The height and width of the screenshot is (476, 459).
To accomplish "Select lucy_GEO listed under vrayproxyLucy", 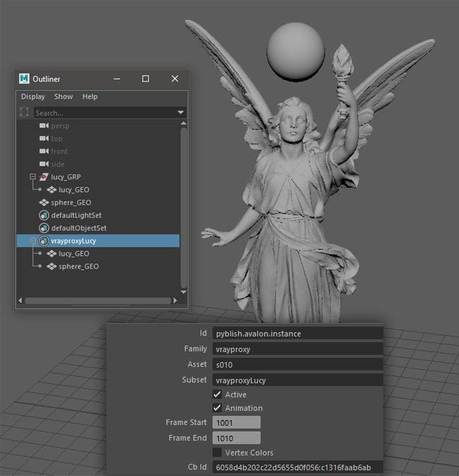I will (x=98, y=254).
